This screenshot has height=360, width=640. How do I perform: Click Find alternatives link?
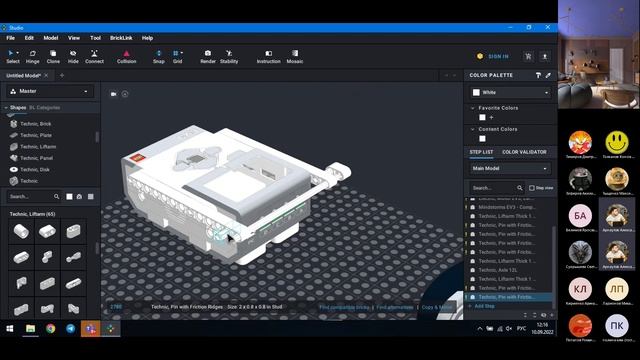click(395, 307)
